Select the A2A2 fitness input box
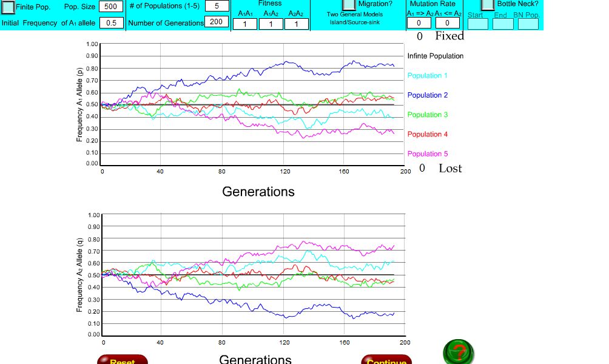 tap(297, 24)
